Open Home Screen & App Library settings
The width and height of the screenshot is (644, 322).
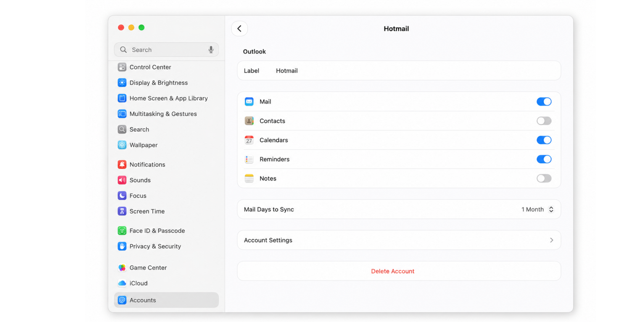pyautogui.click(x=166, y=98)
